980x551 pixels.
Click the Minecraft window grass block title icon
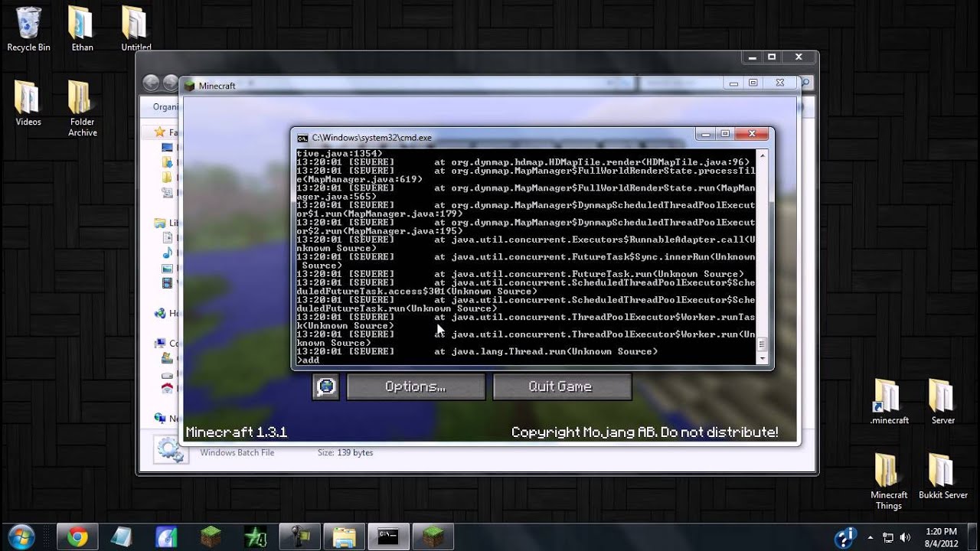click(189, 86)
